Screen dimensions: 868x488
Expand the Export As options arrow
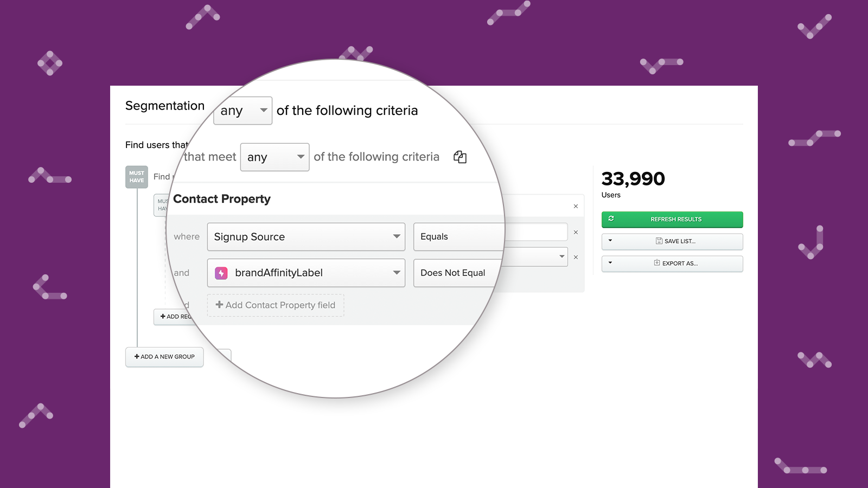(610, 263)
